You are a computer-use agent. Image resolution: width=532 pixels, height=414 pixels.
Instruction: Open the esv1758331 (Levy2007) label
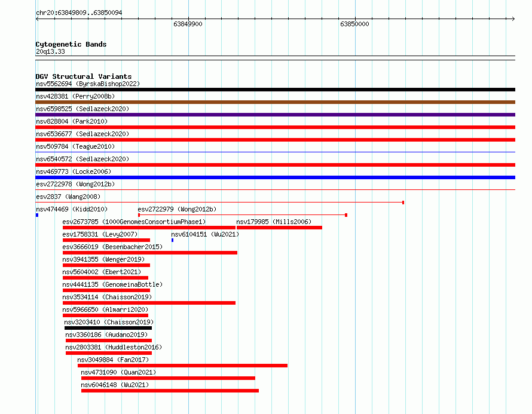100,234
